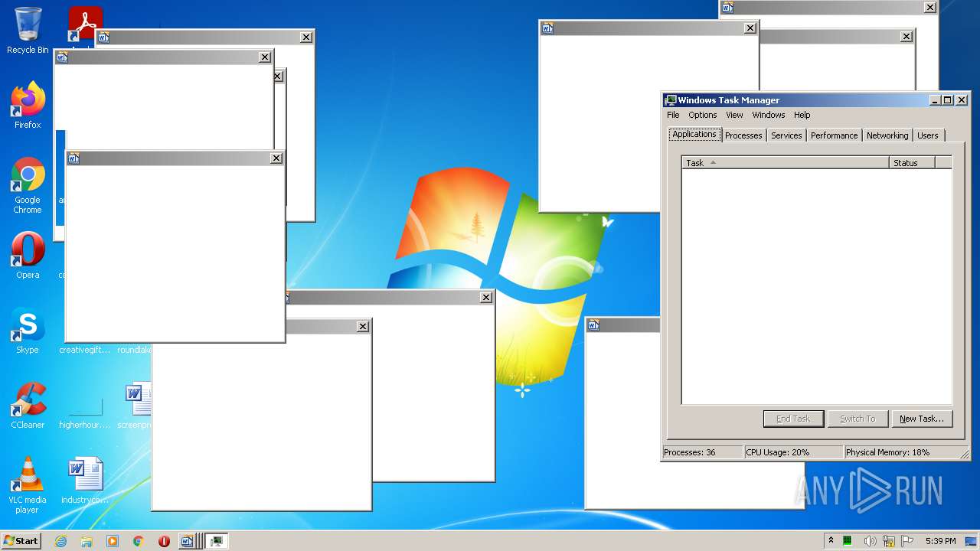980x551 pixels.
Task: Open the Recycle Bin desktop icon
Action: point(28,31)
